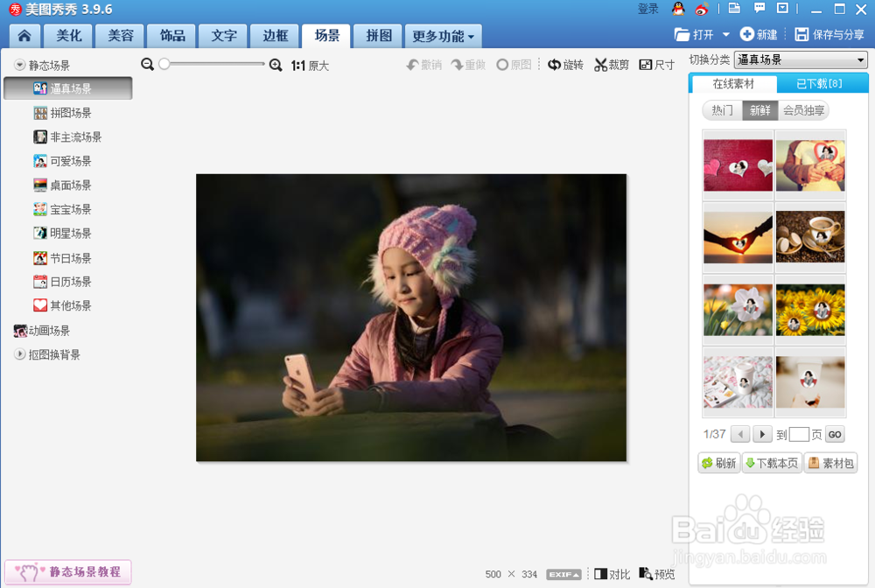
Task: Go to the home tab icon
Action: 24,36
